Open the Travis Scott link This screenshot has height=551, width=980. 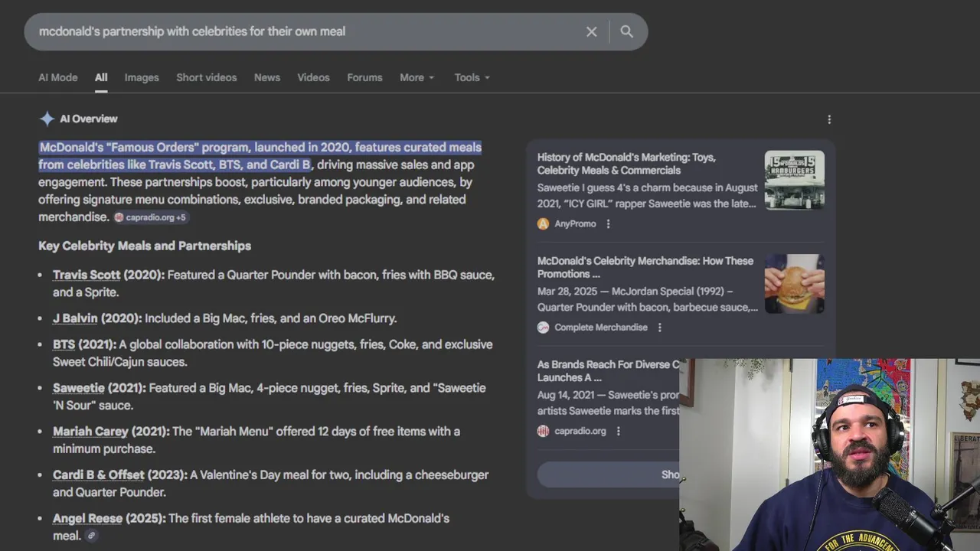pos(87,275)
